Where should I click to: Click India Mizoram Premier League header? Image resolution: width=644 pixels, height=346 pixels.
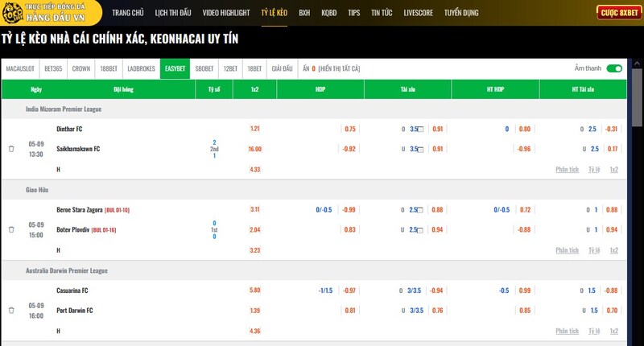[64, 109]
